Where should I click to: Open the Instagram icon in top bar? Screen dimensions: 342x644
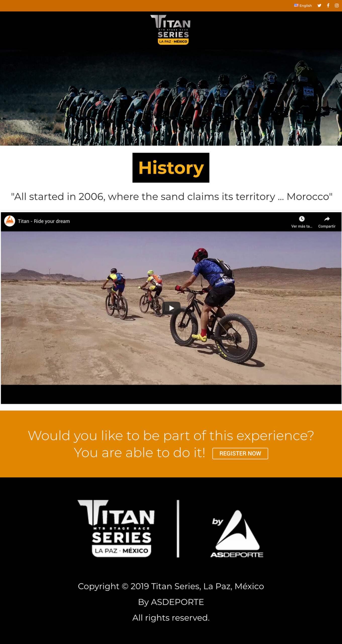tap(337, 6)
